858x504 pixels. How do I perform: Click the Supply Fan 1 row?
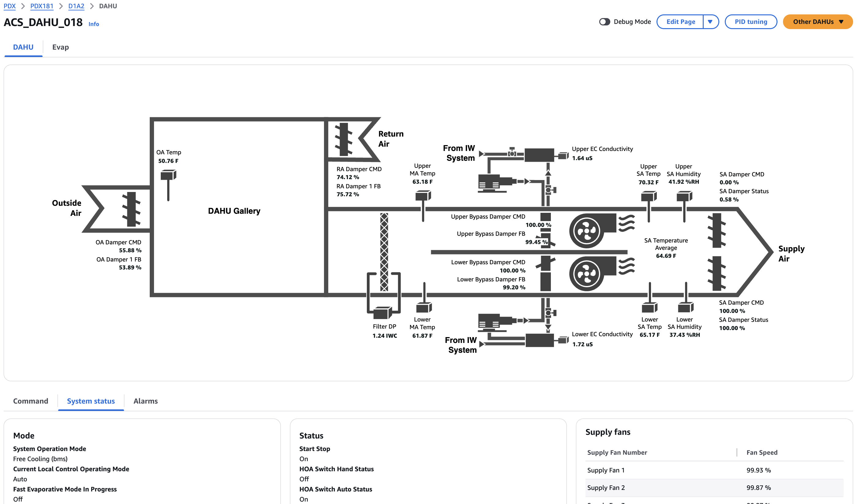tap(714, 470)
